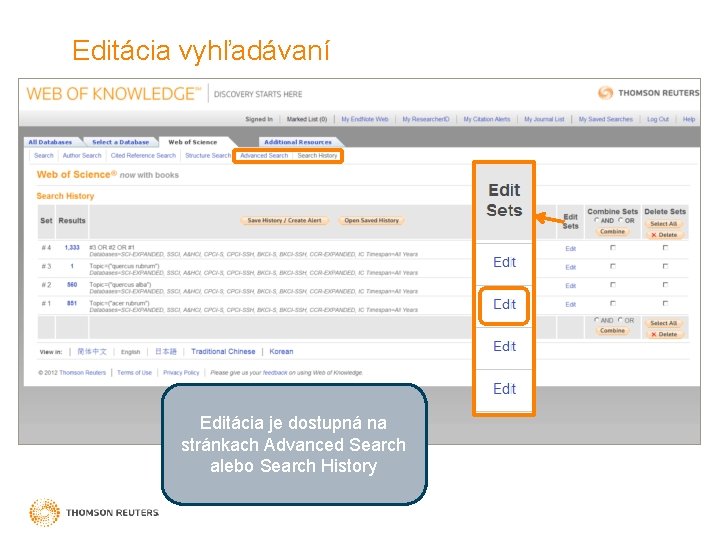This screenshot has width=720, height=540.
Task: View page in Simplified Chinese
Action: [x=92, y=351]
